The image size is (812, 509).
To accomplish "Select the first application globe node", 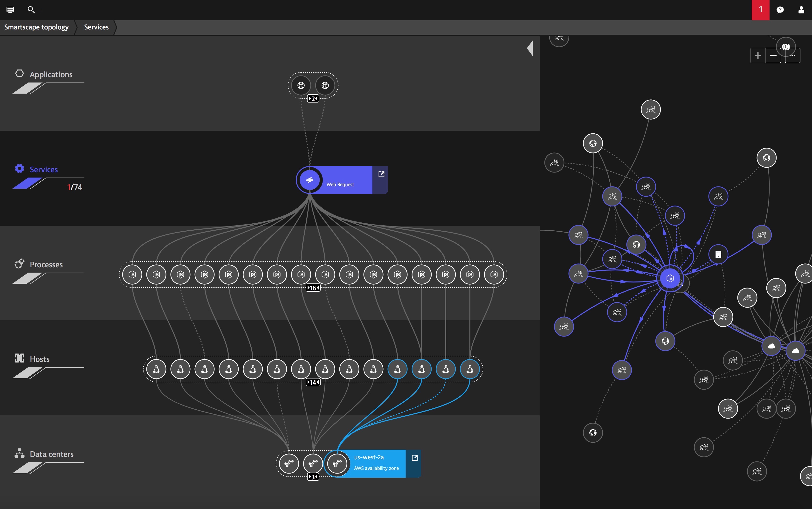I will pos(301,85).
